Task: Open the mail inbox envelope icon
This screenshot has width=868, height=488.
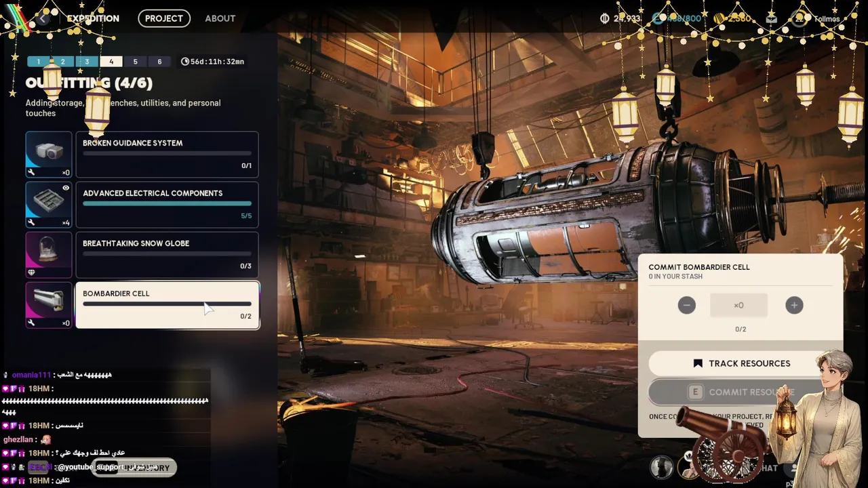Action: (771, 18)
